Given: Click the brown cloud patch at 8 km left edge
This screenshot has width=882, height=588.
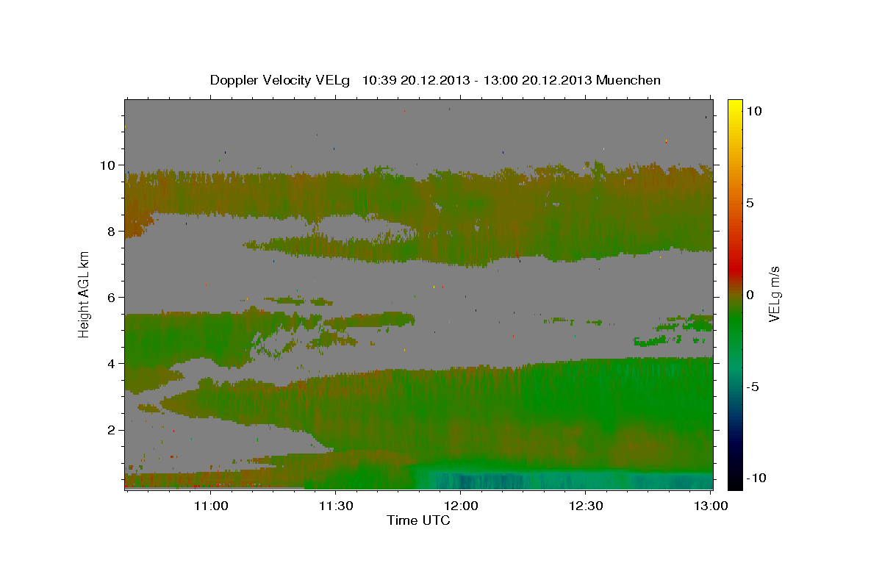Looking at the screenshot, I should point(136,224).
